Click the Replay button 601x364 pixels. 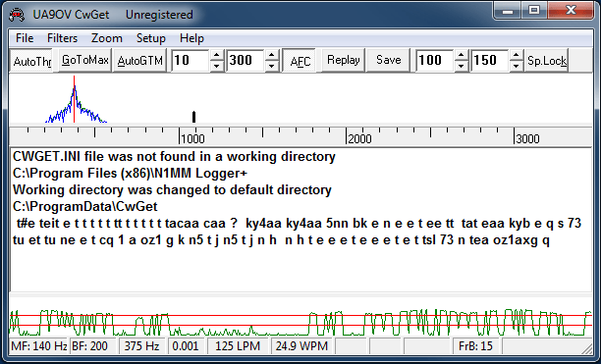point(343,60)
